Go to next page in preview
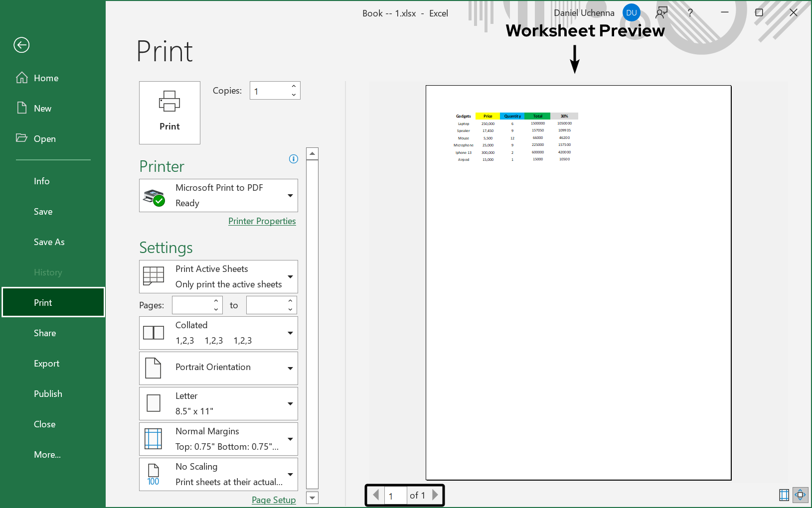812x508 pixels. coord(435,495)
